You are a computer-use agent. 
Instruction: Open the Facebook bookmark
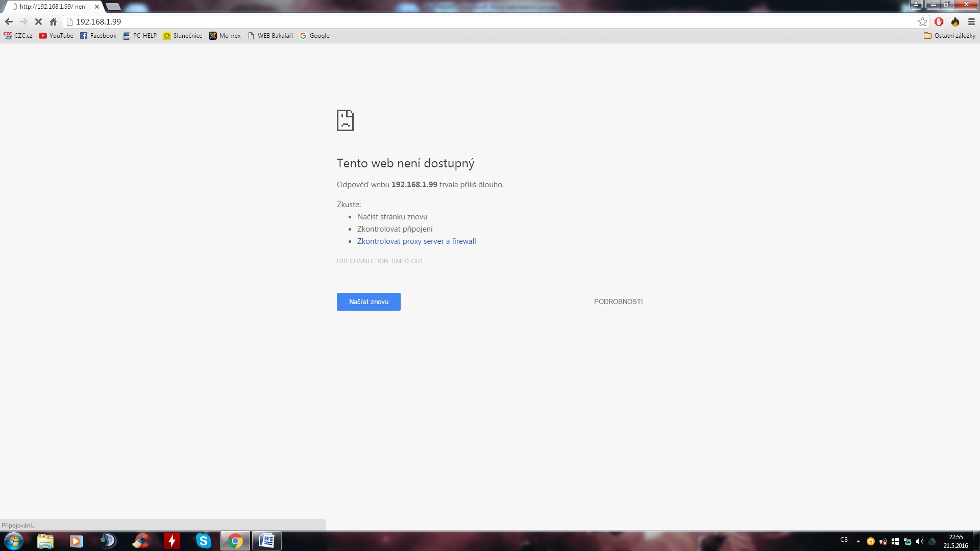coord(98,36)
